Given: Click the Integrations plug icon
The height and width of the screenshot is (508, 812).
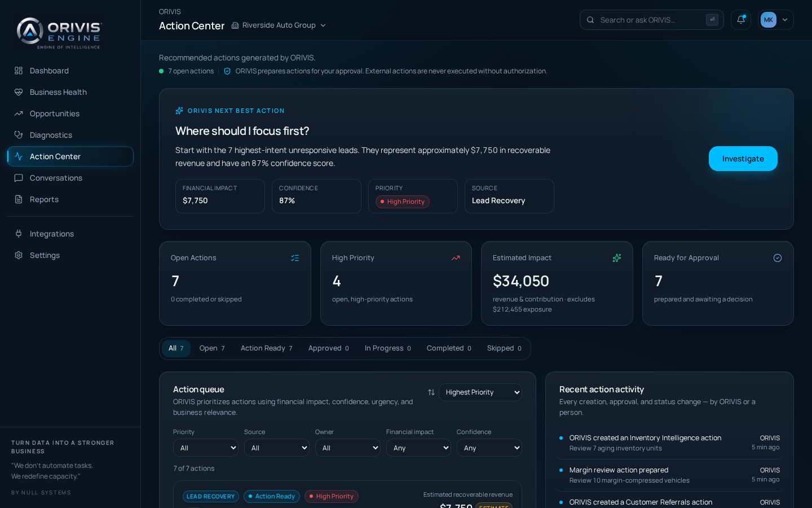Looking at the screenshot, I should [x=19, y=234].
